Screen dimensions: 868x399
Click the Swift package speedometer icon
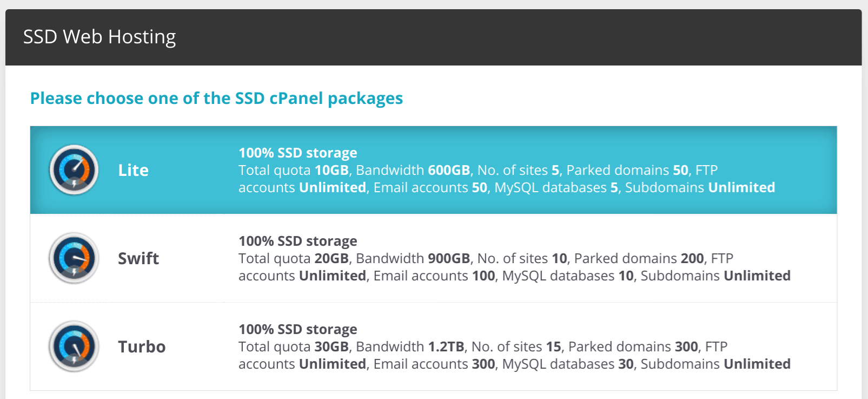click(x=74, y=258)
